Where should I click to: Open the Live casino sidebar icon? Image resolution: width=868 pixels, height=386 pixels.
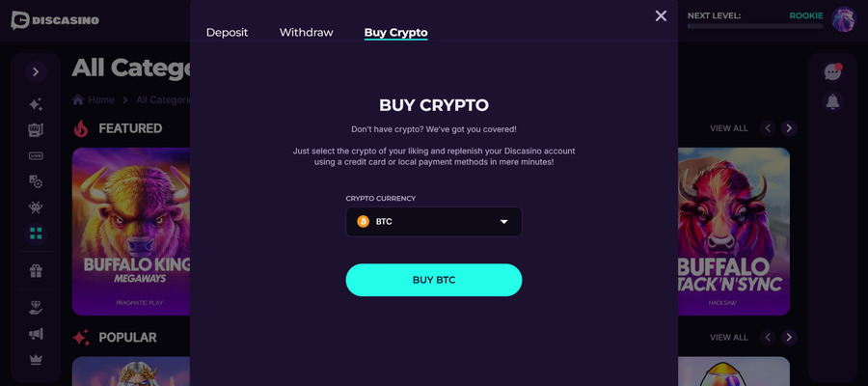[36, 156]
